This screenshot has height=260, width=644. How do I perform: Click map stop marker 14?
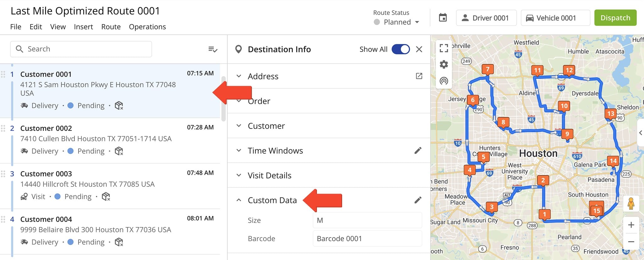[x=613, y=162]
